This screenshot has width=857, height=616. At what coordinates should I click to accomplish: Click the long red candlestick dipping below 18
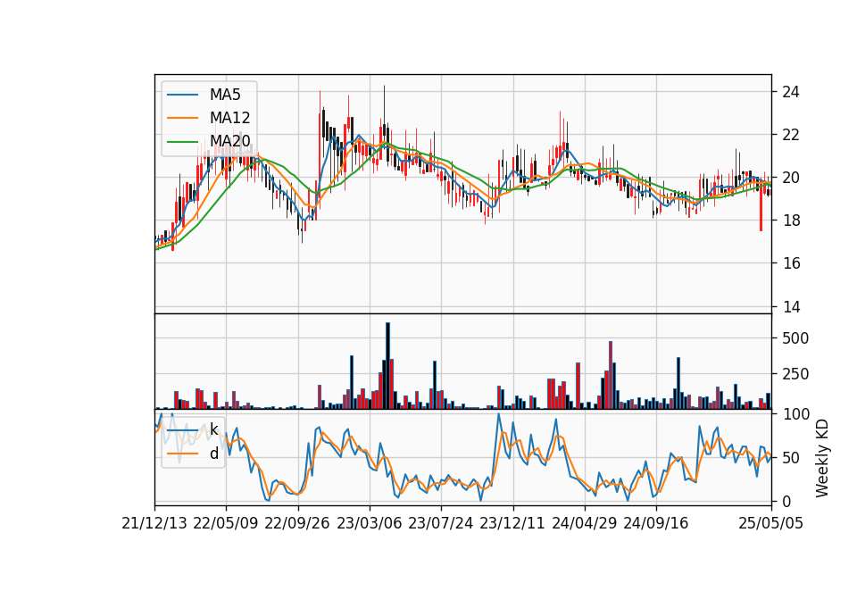pyautogui.click(x=761, y=205)
